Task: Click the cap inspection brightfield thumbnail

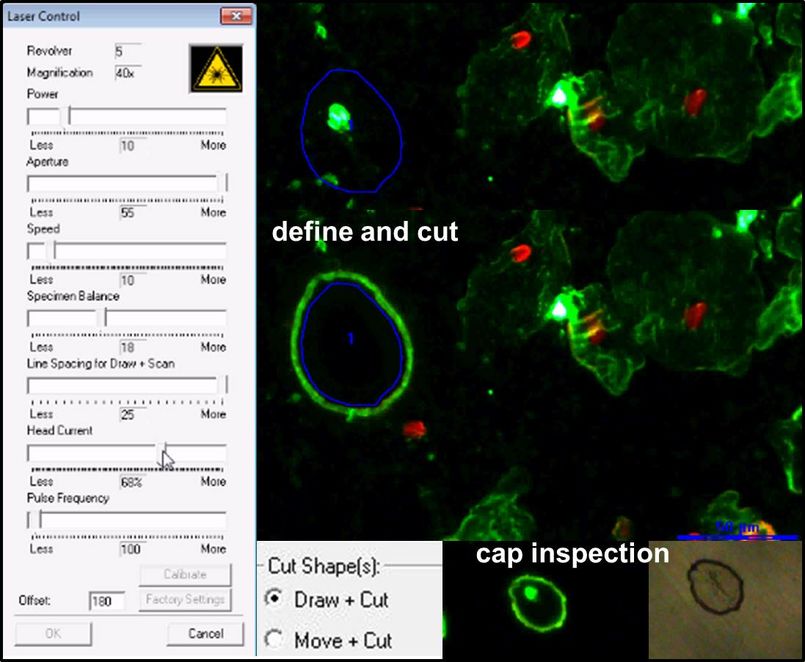Action: tap(723, 596)
